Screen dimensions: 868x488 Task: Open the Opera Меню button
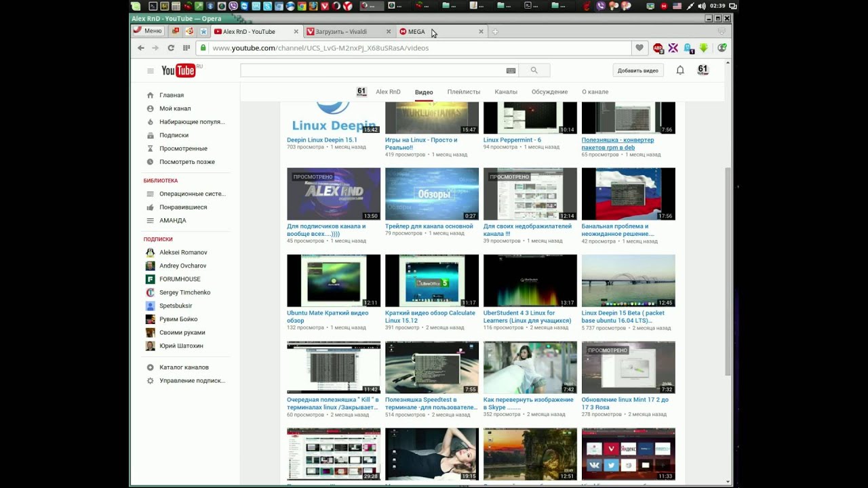coord(148,31)
